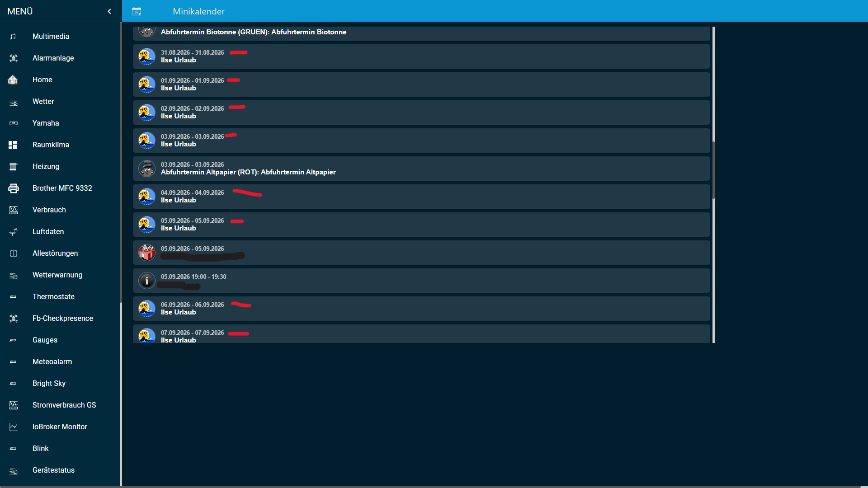
Task: Click the Alarmanlage sidebar icon
Action: click(x=14, y=58)
